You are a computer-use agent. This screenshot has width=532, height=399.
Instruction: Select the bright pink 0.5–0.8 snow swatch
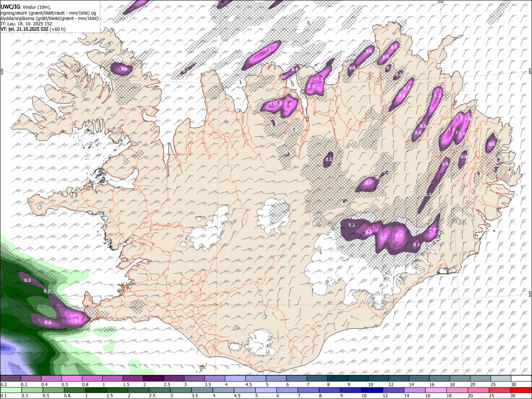click(x=71, y=379)
